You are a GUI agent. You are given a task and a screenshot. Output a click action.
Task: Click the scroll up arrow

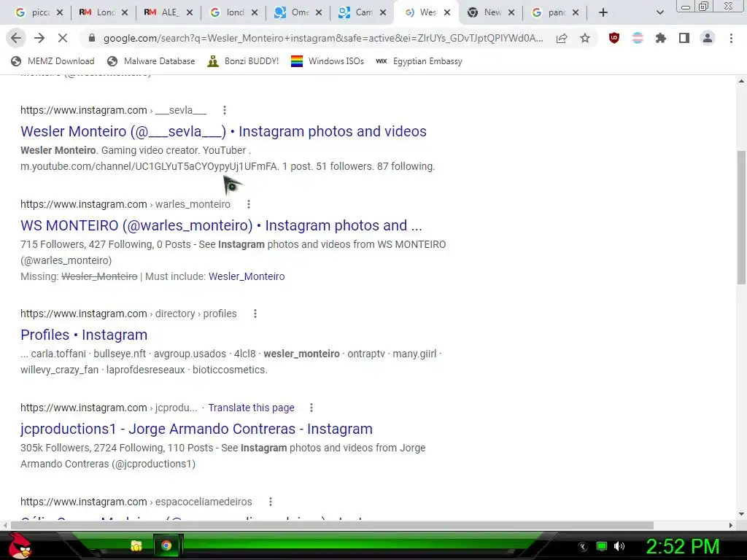click(x=741, y=82)
